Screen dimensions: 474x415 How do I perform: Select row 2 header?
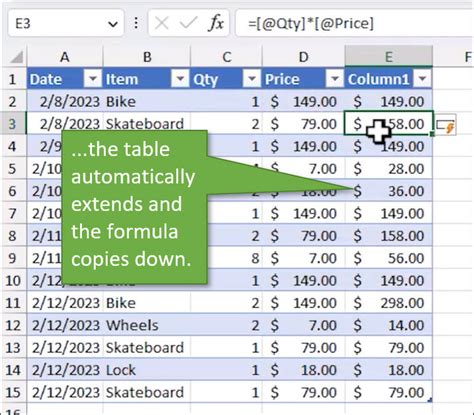click(x=13, y=102)
